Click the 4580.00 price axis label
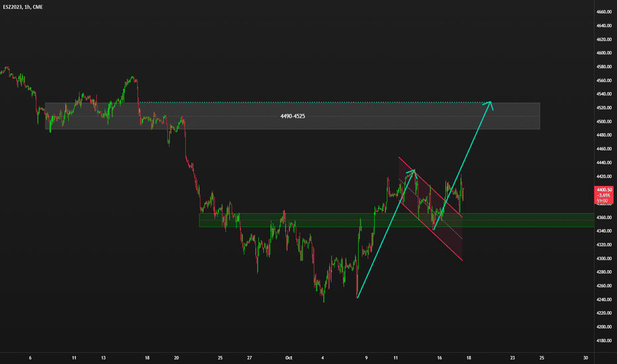The width and height of the screenshot is (617, 364). tap(604, 66)
